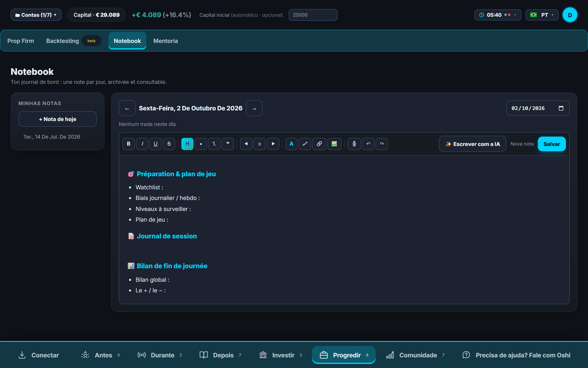The width and height of the screenshot is (588, 368).
Task: Go to previous day with left arrow
Action: click(x=127, y=108)
